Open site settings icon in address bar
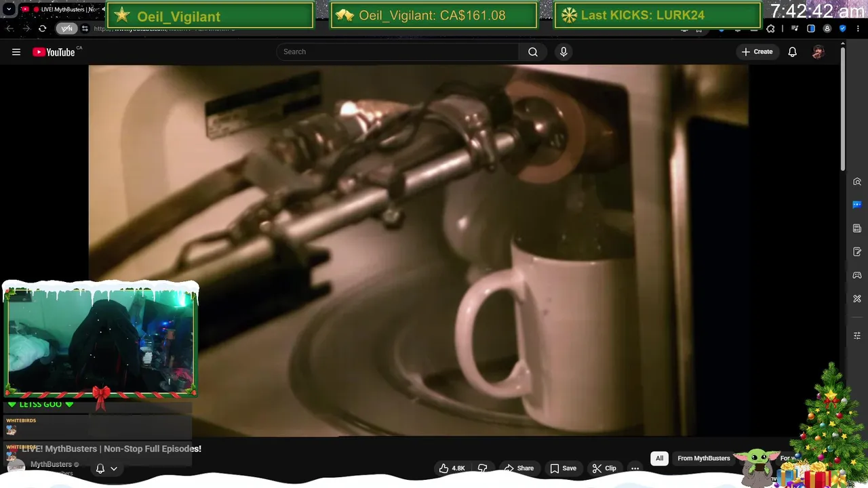 (x=85, y=28)
